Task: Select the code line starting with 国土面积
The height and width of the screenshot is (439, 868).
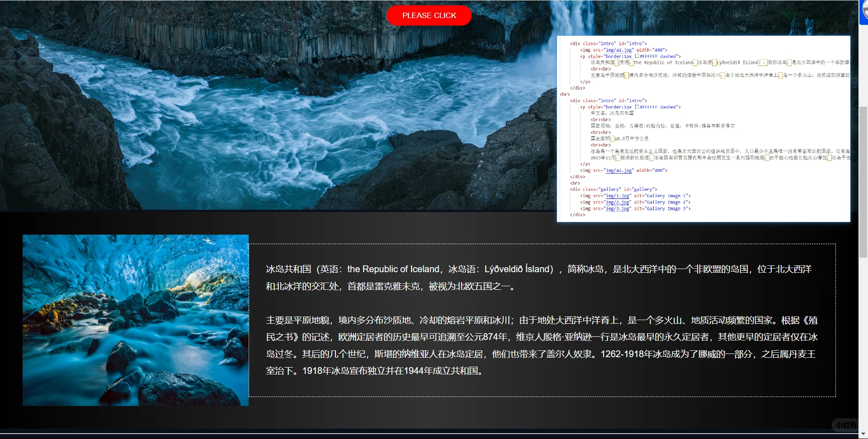Action: pyautogui.click(x=619, y=139)
